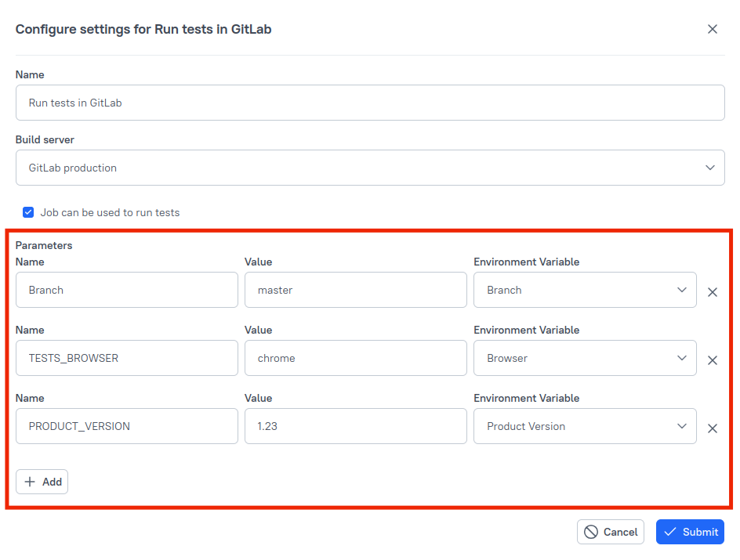Add a new parameter row
740x560 pixels.
pos(42,482)
